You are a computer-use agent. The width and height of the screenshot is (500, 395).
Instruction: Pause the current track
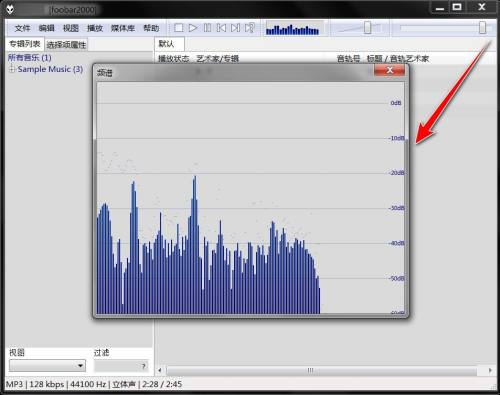207,28
